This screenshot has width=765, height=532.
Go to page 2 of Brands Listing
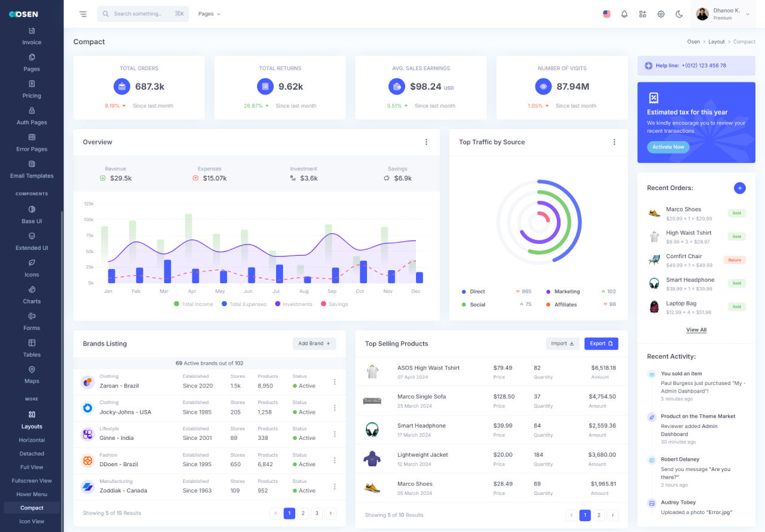tap(303, 513)
